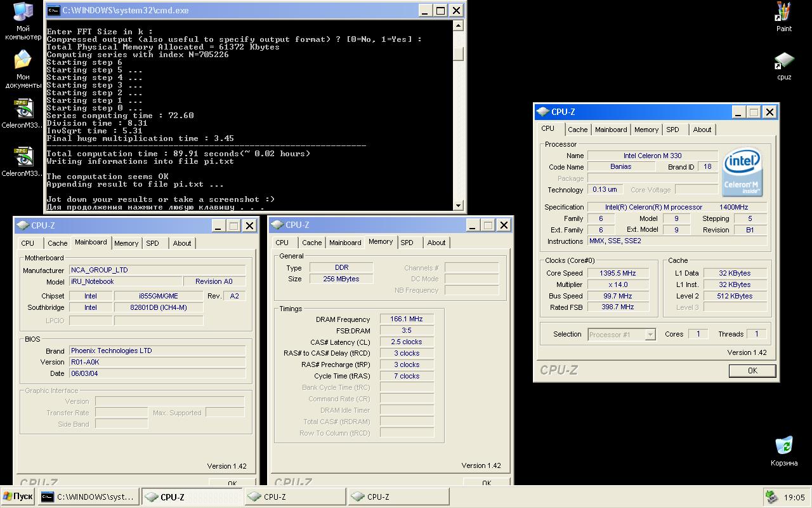This screenshot has width=812, height=508.
Task: Open SPD tab in the CPU window
Action: (673, 130)
